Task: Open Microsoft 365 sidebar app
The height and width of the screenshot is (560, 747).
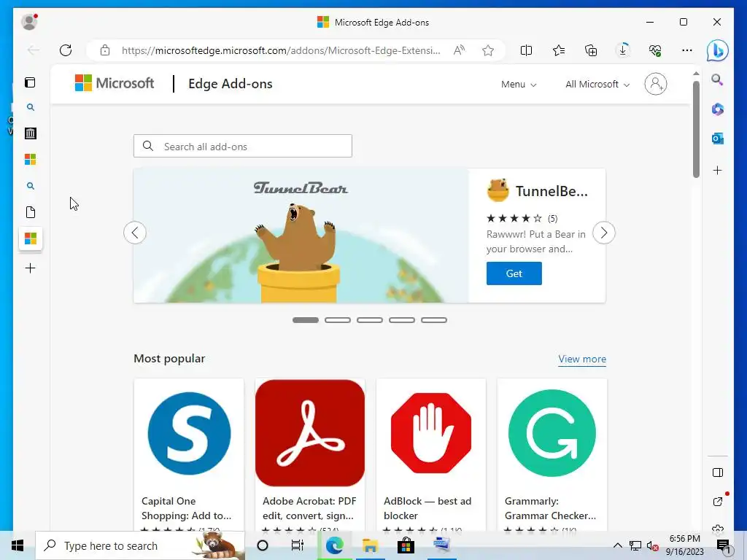Action: pos(718,109)
